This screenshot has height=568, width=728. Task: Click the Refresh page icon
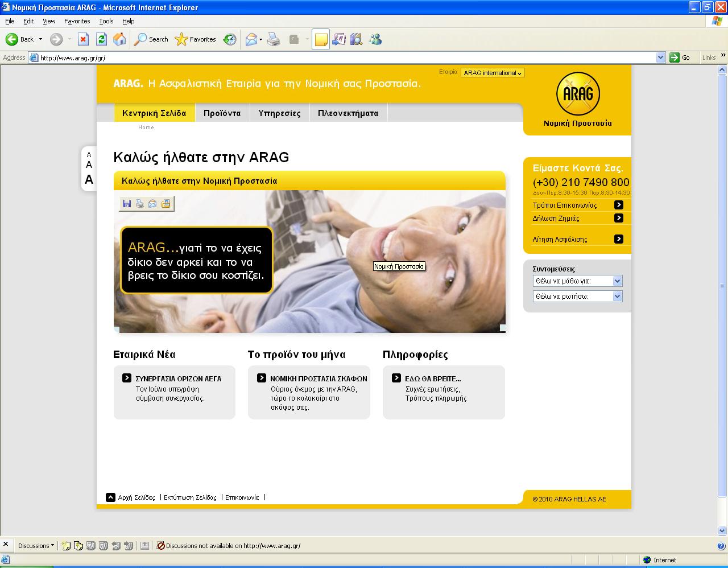[101, 39]
